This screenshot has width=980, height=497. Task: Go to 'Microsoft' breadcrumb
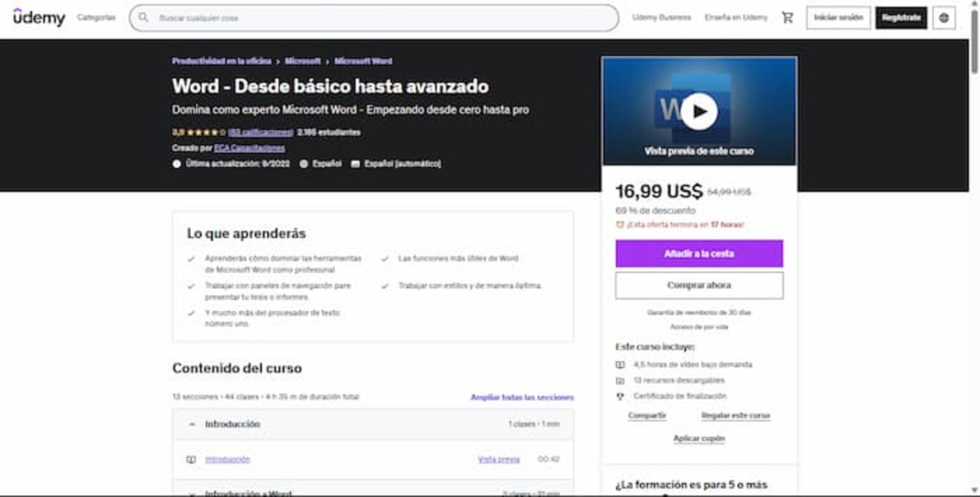[x=303, y=61]
